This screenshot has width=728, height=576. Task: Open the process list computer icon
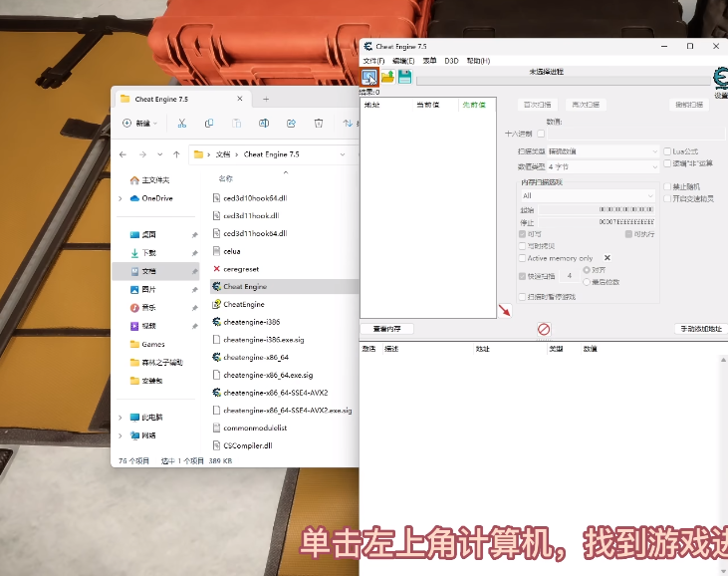tap(369, 77)
